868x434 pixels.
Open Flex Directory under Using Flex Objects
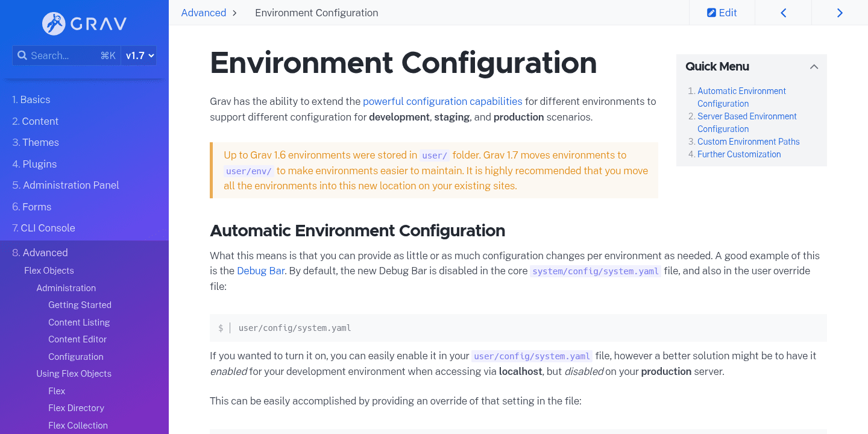click(76, 408)
